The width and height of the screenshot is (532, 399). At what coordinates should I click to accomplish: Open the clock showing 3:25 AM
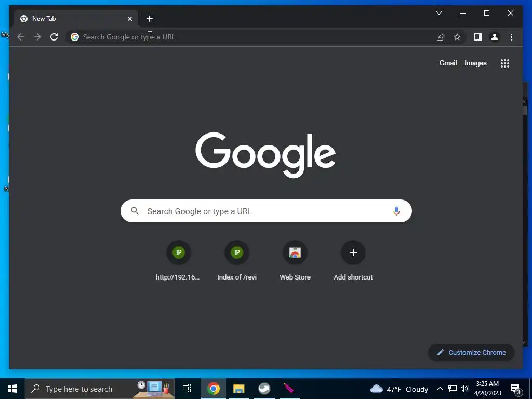(x=487, y=389)
